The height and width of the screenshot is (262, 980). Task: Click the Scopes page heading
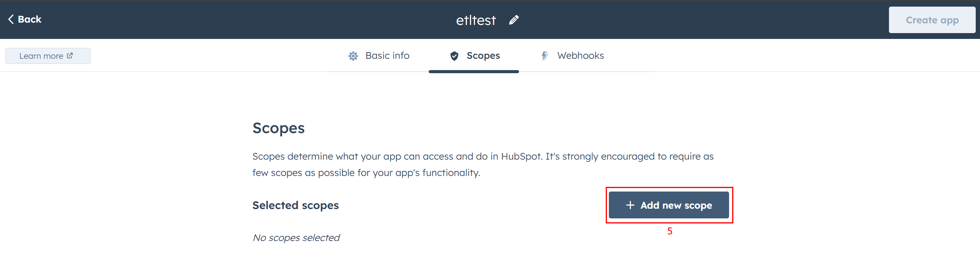click(x=279, y=128)
